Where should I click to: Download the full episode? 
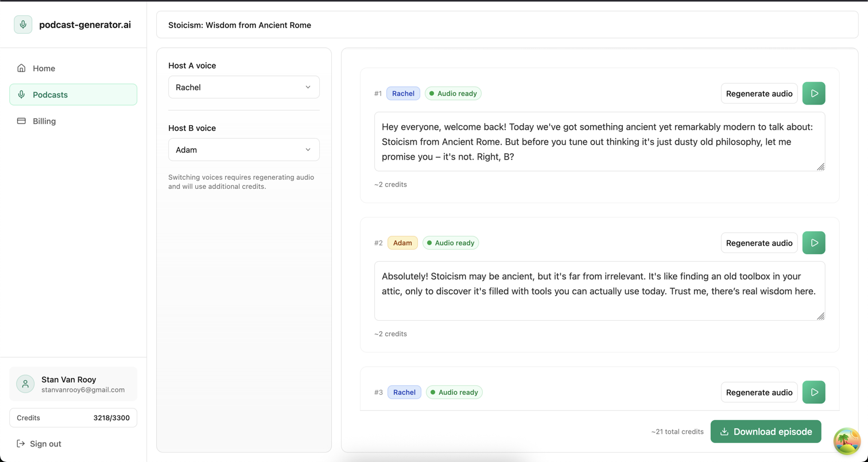pos(765,432)
